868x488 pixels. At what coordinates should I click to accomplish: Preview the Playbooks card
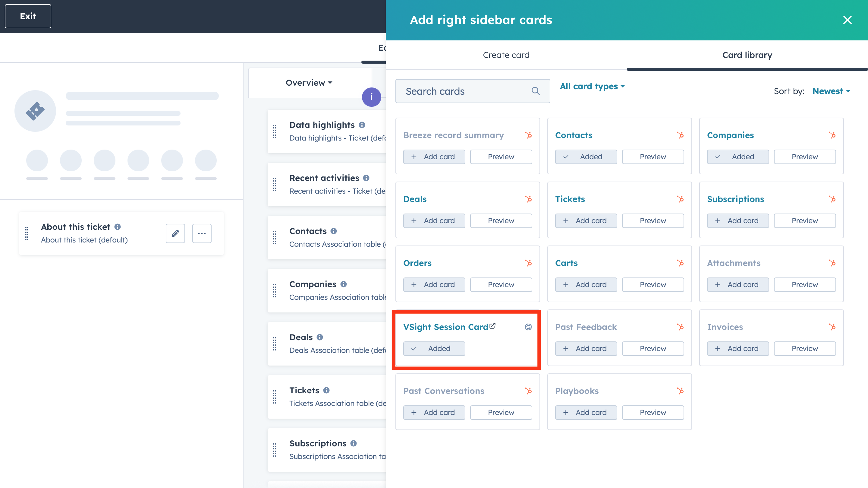pos(653,413)
